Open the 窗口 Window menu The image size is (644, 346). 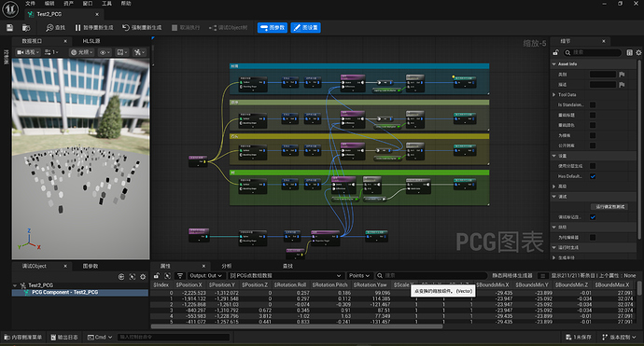[88, 4]
